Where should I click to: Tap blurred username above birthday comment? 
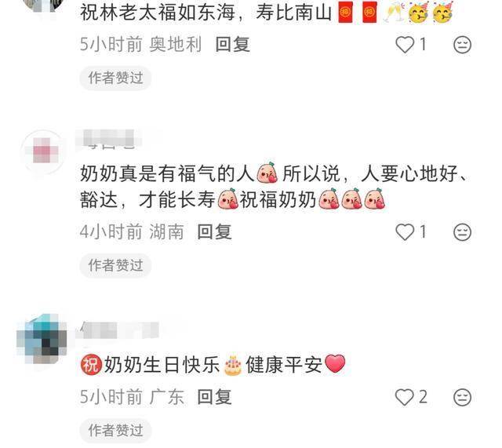pos(118,330)
